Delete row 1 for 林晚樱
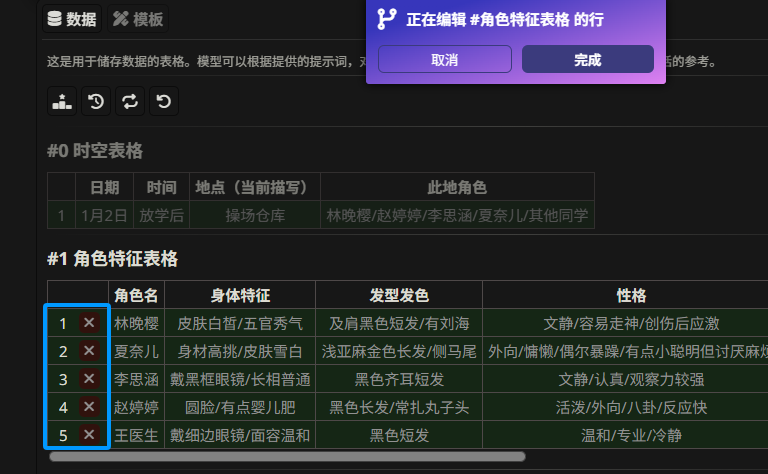The width and height of the screenshot is (768, 474). tap(89, 323)
